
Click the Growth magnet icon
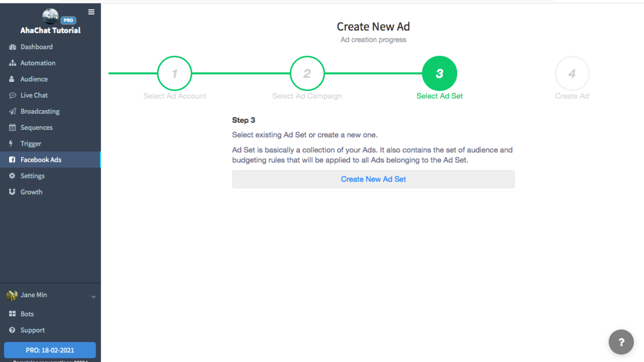point(12,192)
